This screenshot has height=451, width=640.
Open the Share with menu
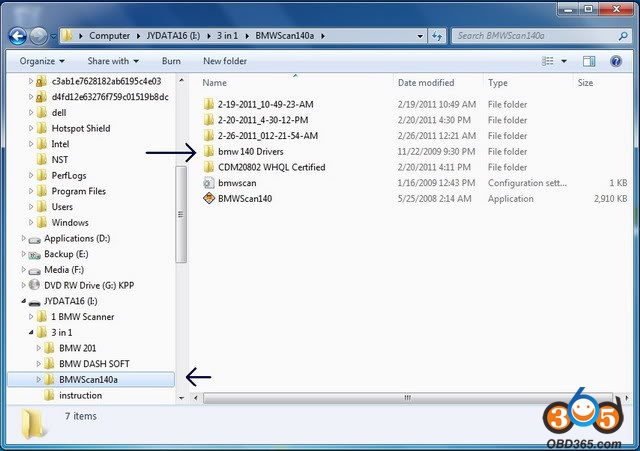(x=113, y=61)
